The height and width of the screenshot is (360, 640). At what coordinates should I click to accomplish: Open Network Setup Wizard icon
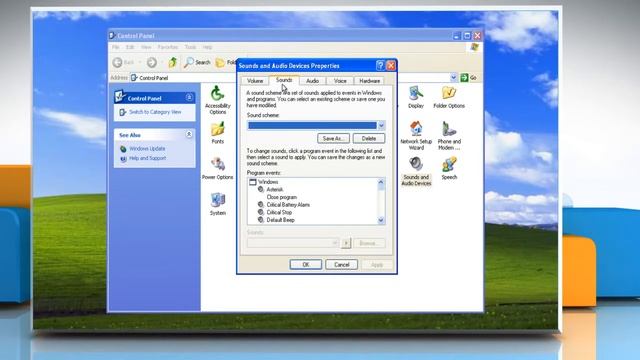416,136
